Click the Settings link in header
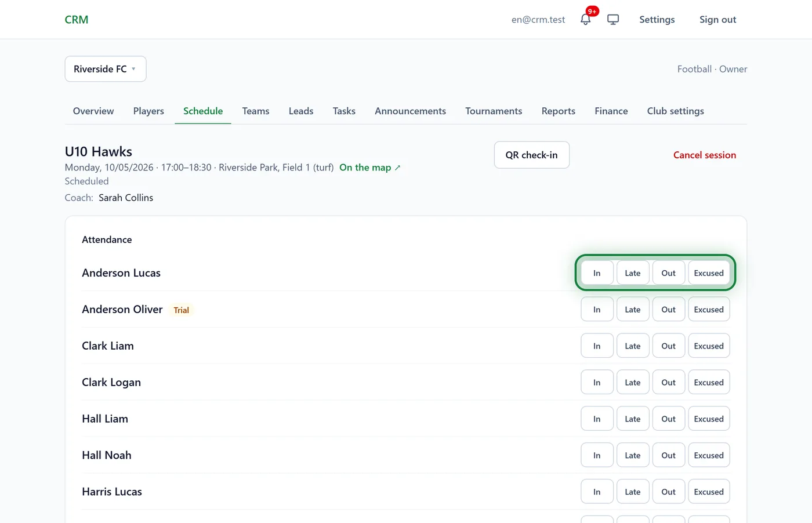Viewport: 812px width, 523px height. (x=657, y=19)
